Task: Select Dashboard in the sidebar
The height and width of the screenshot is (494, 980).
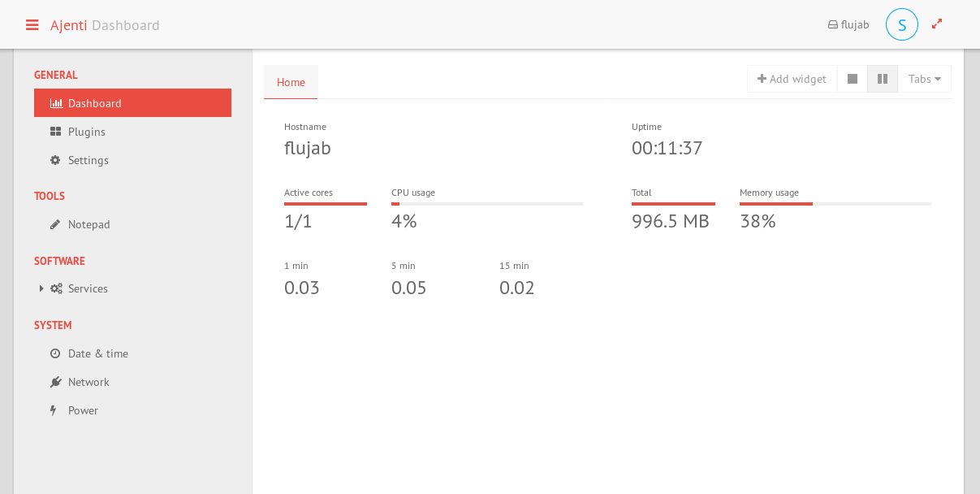Action: (132, 103)
